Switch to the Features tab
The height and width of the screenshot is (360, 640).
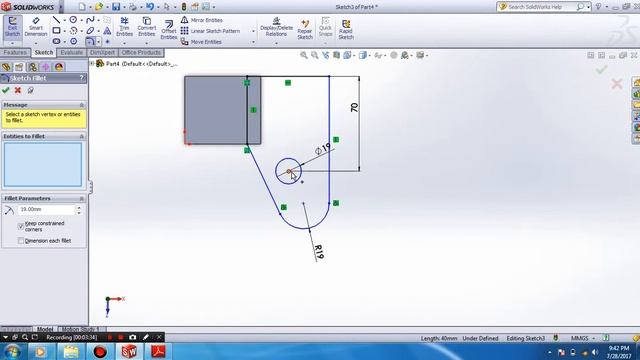tap(15, 53)
